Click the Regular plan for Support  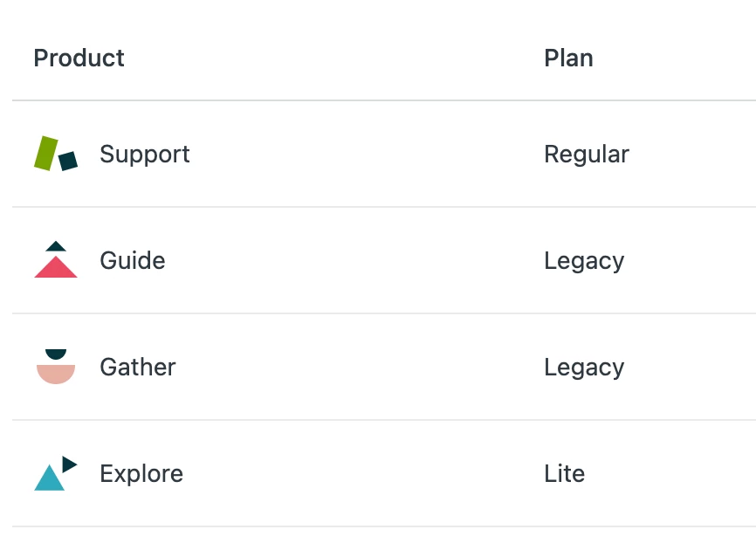tap(587, 155)
